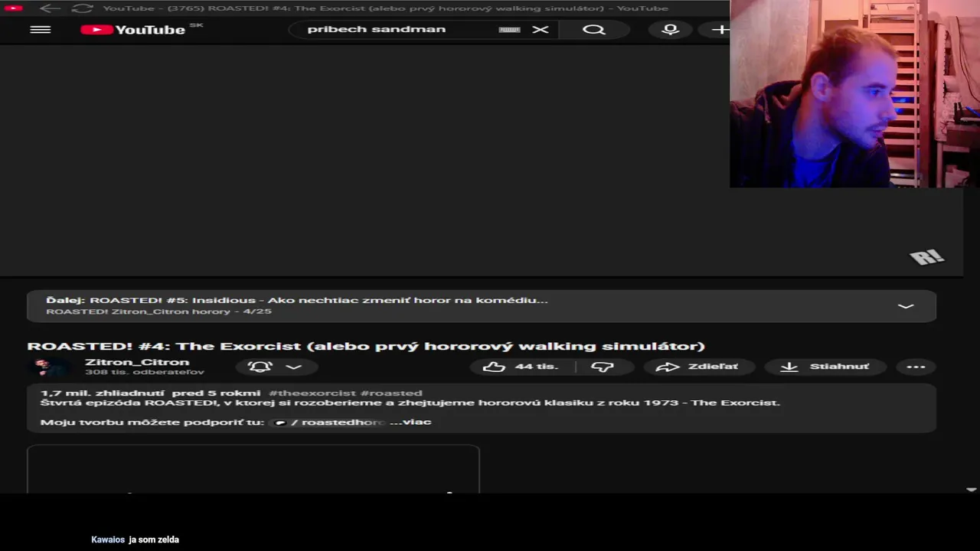Click the Stiahnuť download button
Image resolution: width=980 pixels, height=551 pixels.
(825, 367)
